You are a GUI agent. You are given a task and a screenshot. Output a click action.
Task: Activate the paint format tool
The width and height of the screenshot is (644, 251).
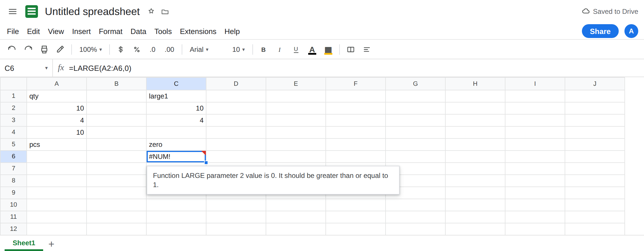click(x=60, y=50)
